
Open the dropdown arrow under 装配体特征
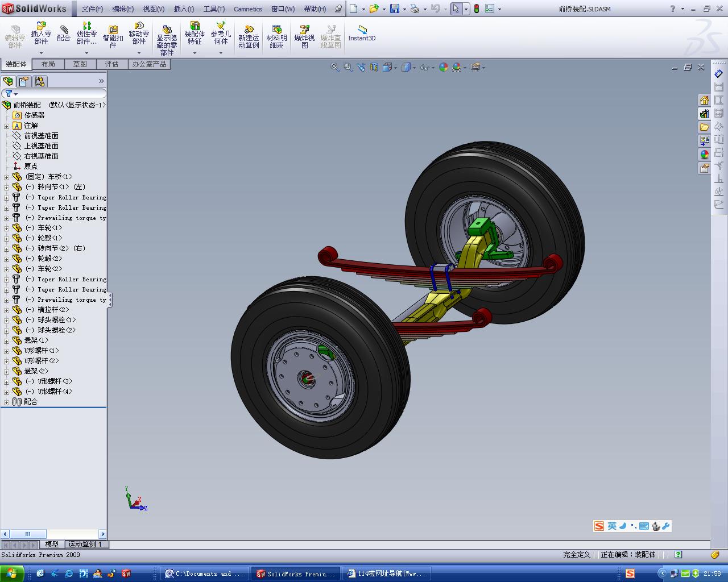[195, 53]
